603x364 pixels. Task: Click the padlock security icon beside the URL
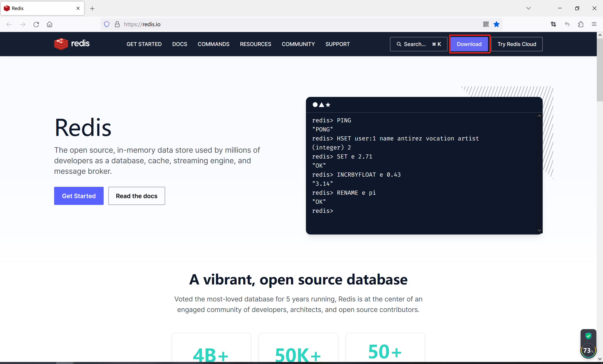pos(117,24)
